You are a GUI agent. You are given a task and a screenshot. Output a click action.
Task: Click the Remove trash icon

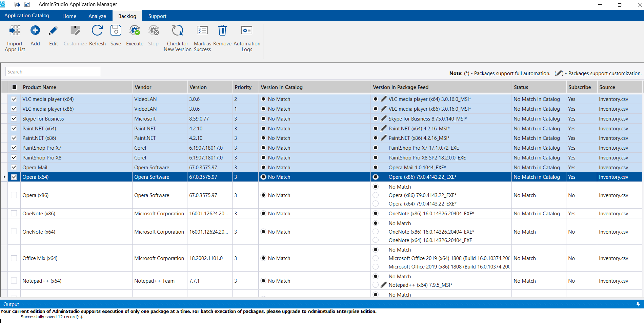[x=222, y=30]
